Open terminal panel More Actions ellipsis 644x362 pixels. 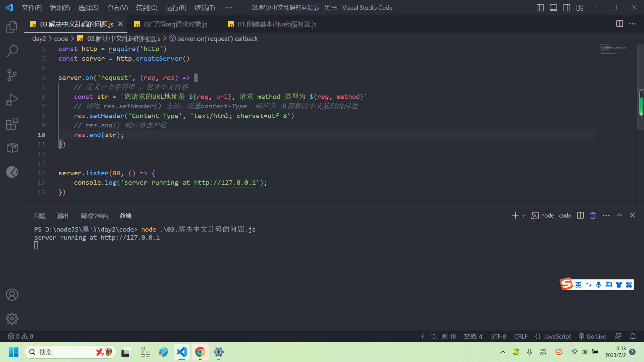(606, 216)
